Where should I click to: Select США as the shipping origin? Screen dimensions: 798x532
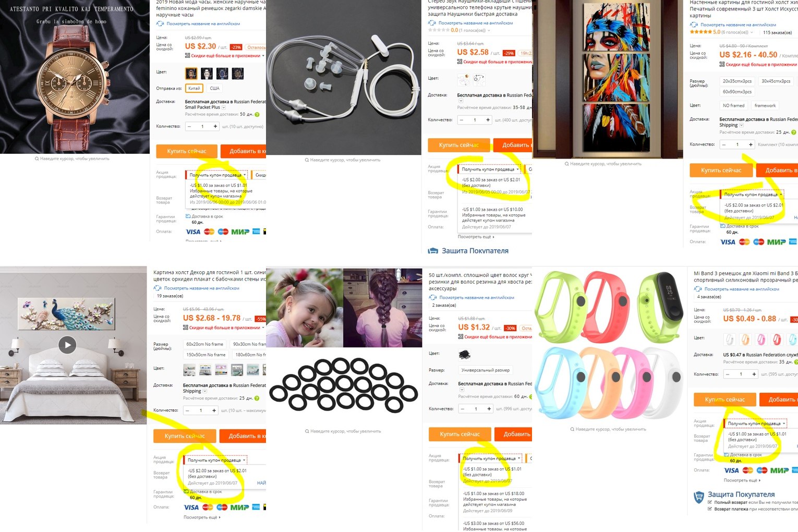coord(214,88)
